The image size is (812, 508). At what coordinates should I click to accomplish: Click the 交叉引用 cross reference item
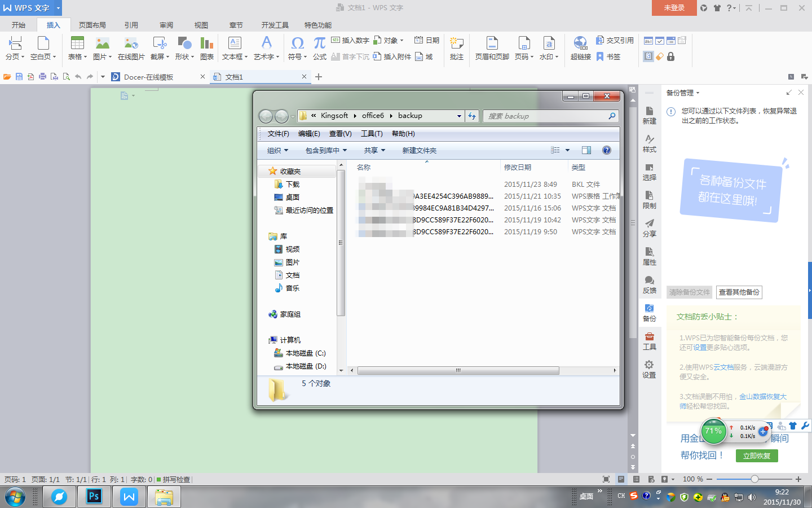(x=615, y=40)
